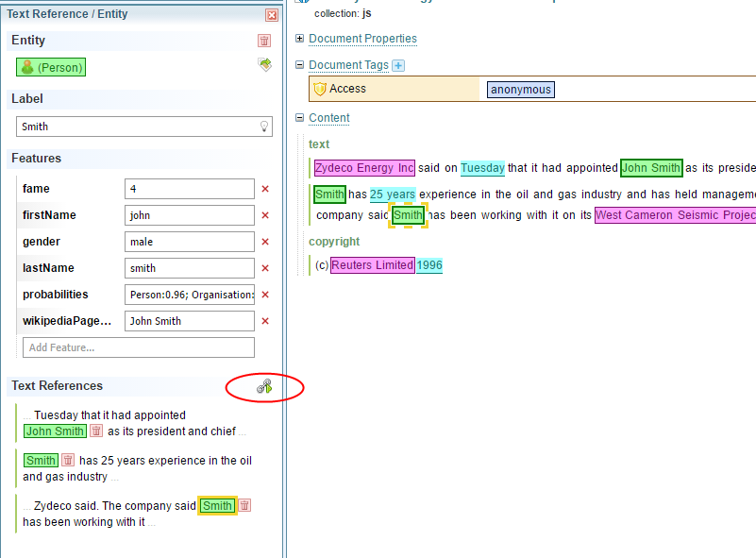Delete the John Smith text reference

(95, 431)
